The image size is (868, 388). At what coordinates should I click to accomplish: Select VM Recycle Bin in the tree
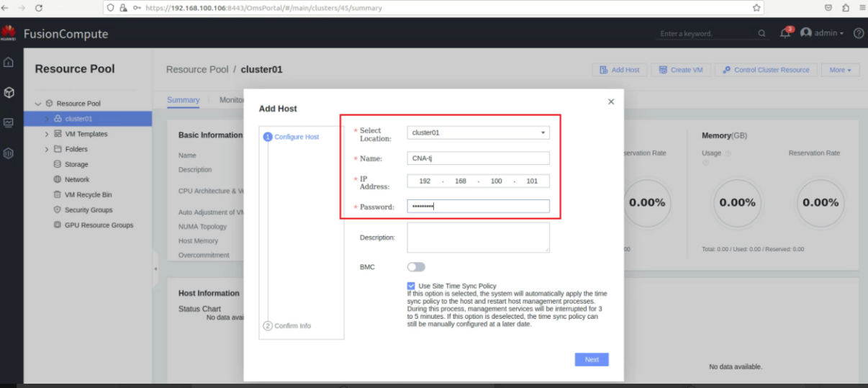89,194
